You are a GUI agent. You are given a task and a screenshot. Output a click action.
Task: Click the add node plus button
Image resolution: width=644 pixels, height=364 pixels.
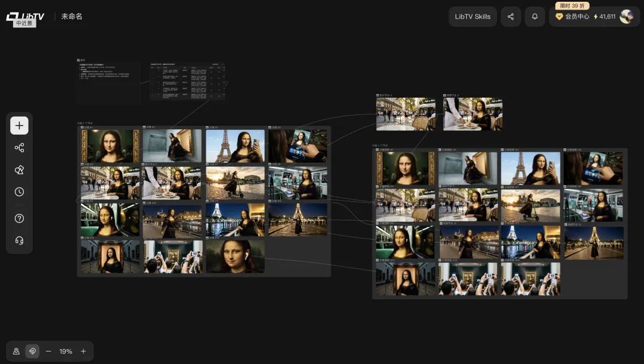click(x=19, y=126)
